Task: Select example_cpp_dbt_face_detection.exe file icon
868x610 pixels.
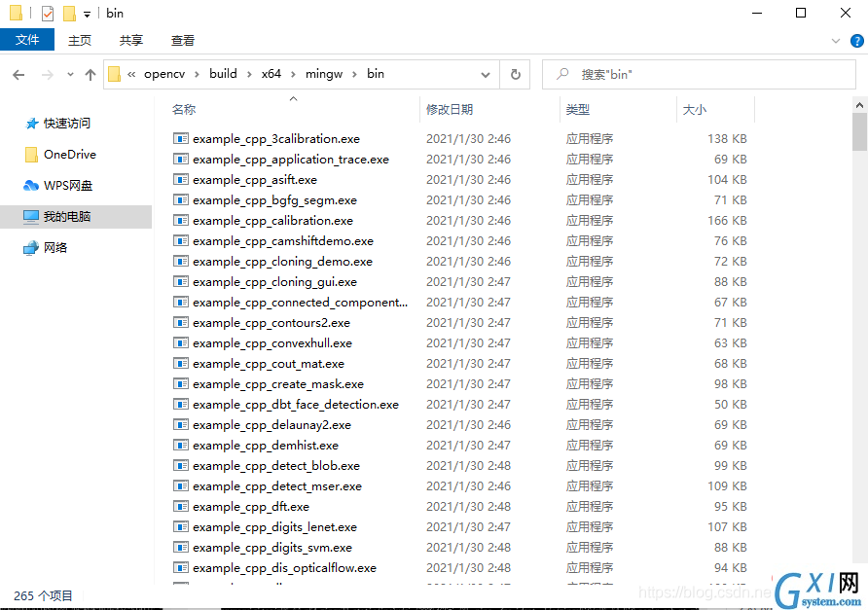Action: [x=180, y=404]
